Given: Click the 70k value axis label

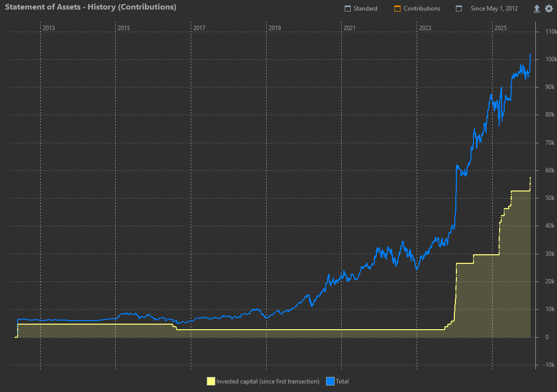Looking at the screenshot, I should (x=550, y=143).
